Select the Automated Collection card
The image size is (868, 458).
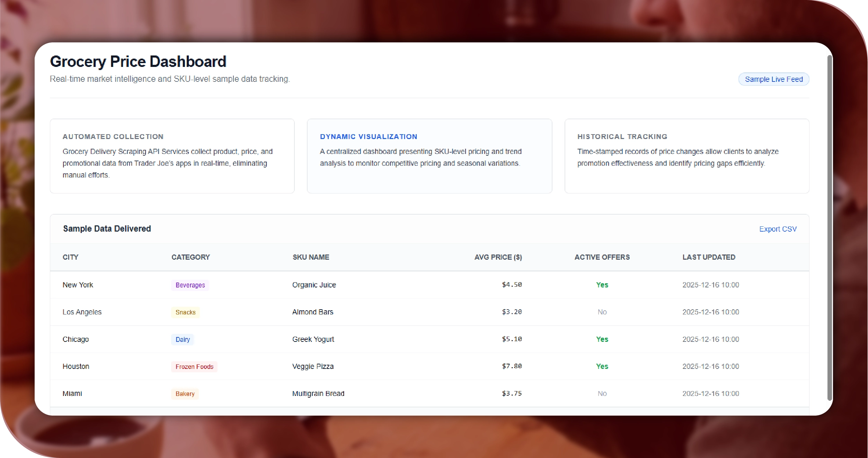172,156
